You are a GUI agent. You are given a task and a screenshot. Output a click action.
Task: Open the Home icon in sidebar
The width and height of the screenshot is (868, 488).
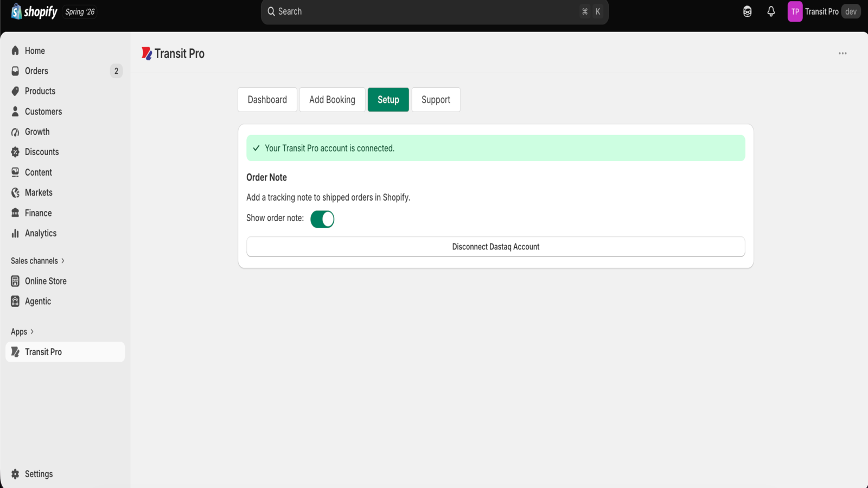15,50
